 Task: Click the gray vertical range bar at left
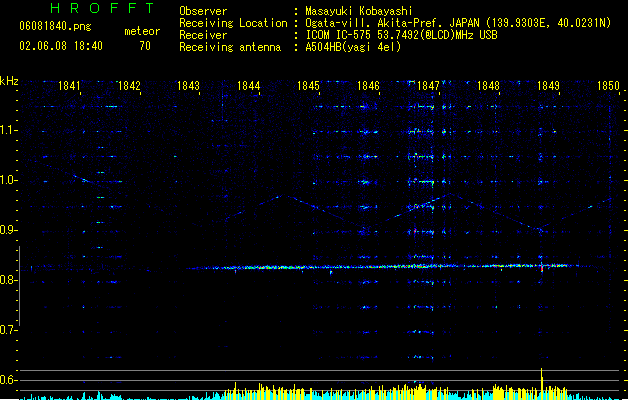[x=19, y=286]
